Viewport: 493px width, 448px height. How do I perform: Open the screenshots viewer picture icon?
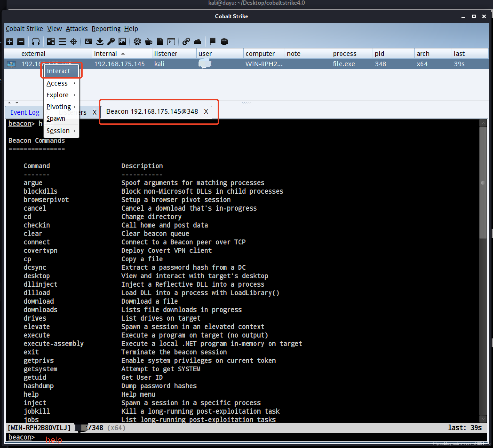[x=122, y=42]
